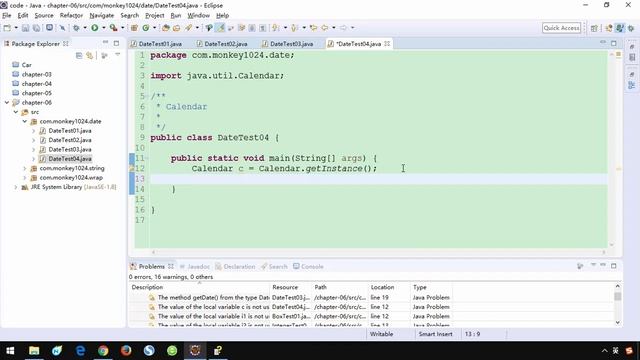Image resolution: width=640 pixels, height=360 pixels.
Task: Click the editor vertical scrollbar
Action: click(x=611, y=149)
